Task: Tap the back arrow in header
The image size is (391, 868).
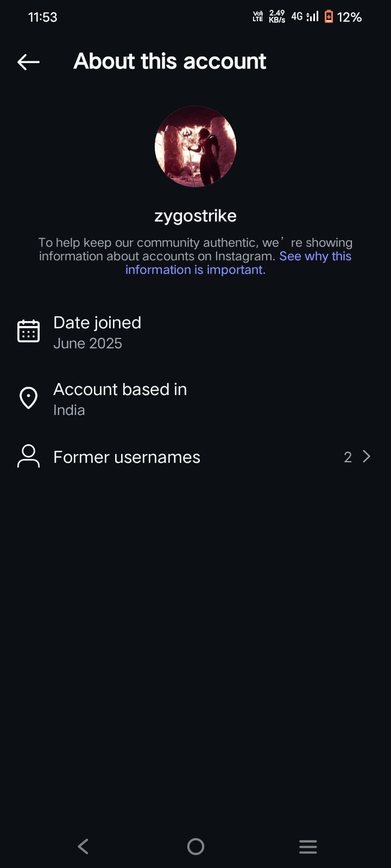Action: (29, 62)
